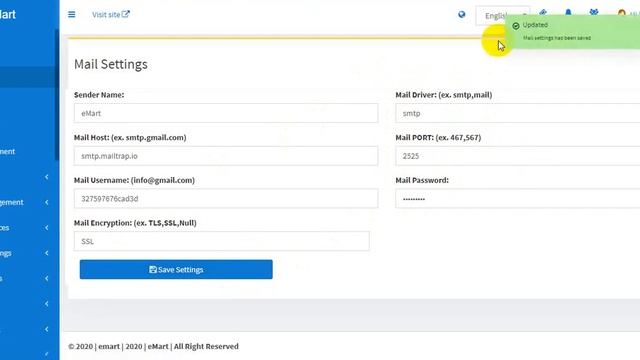Click the 'Mail Encryption: (ex. TLS,SSL,Null)' label
Screen dimensions: 640x360
(x=135, y=223)
